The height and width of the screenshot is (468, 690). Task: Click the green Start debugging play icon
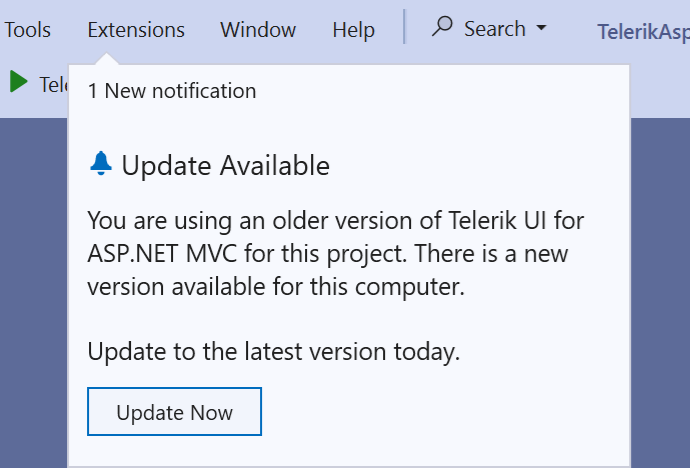[x=18, y=82]
